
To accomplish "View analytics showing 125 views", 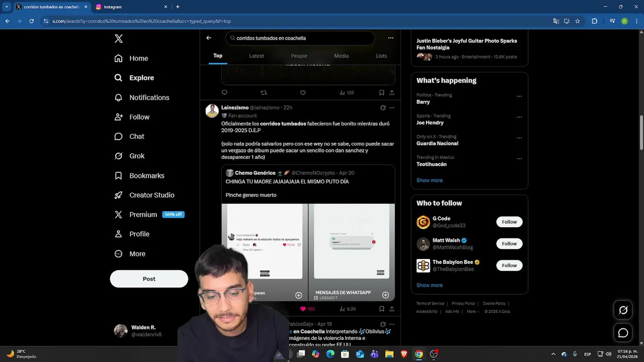I will (x=347, y=93).
